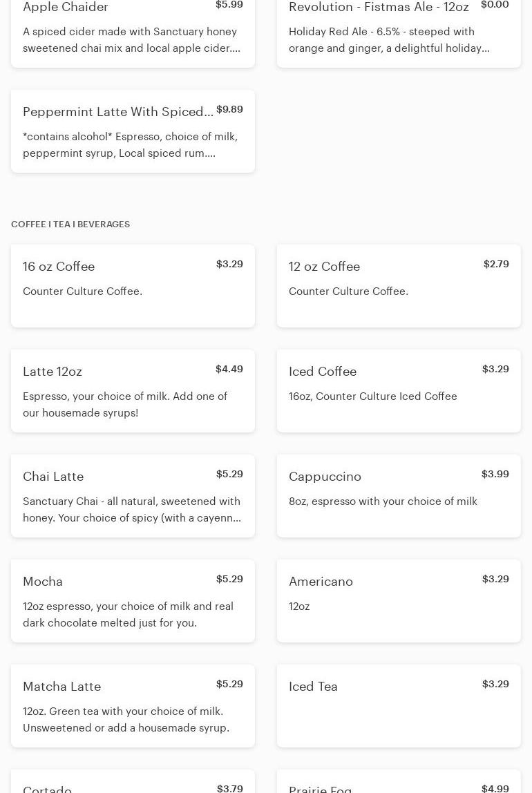Select the Prairie Fog item
Screen dimensions: 532x793
point(399,784)
